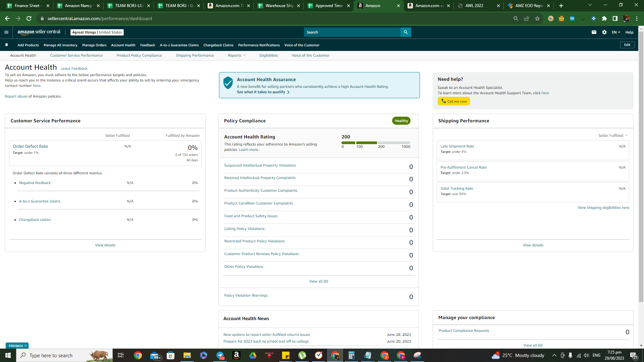Click the Account Health Assurance shield icon
This screenshot has height=362, width=644.
pos(228,83)
